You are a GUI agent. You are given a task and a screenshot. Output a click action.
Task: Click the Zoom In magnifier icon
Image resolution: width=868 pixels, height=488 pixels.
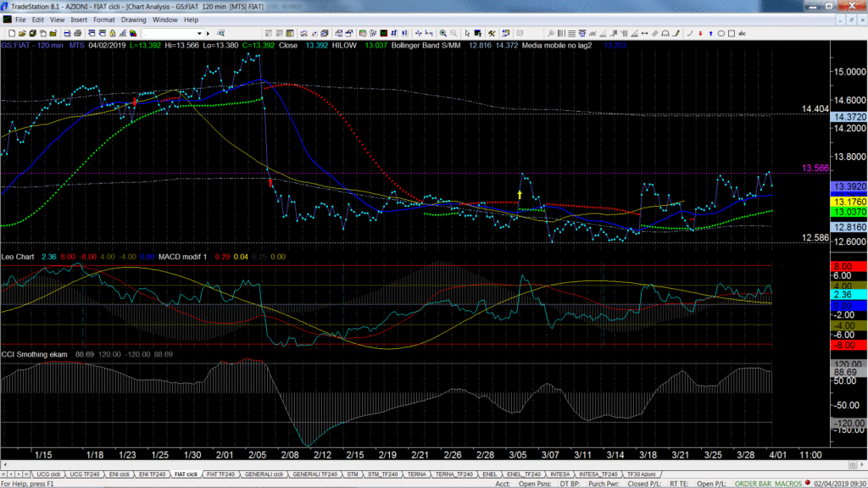tap(442, 33)
